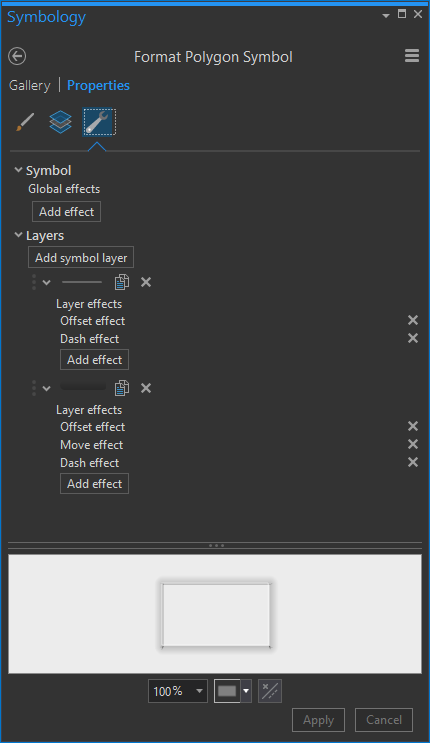Remove the first symbol layer with X
The width and height of the screenshot is (430, 743).
coord(146,282)
